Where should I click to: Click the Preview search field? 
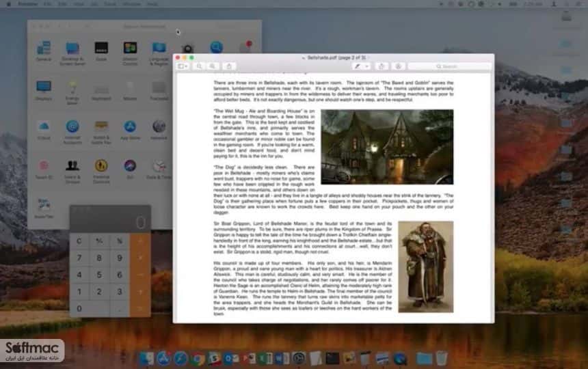pyautogui.click(x=450, y=66)
